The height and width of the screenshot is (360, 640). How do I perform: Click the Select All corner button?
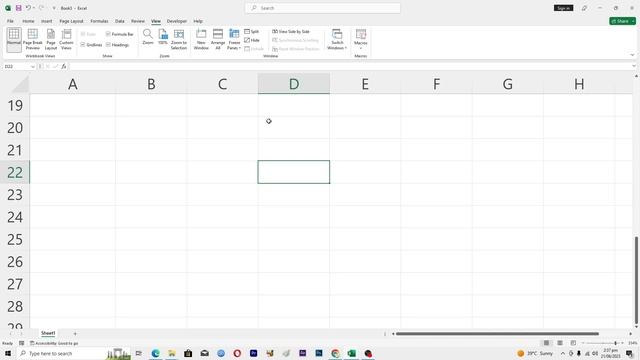click(20, 84)
